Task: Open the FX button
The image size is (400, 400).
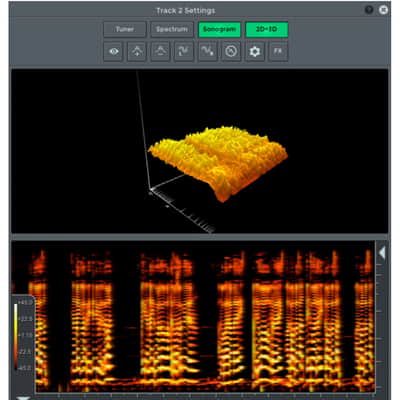Action: point(278,52)
